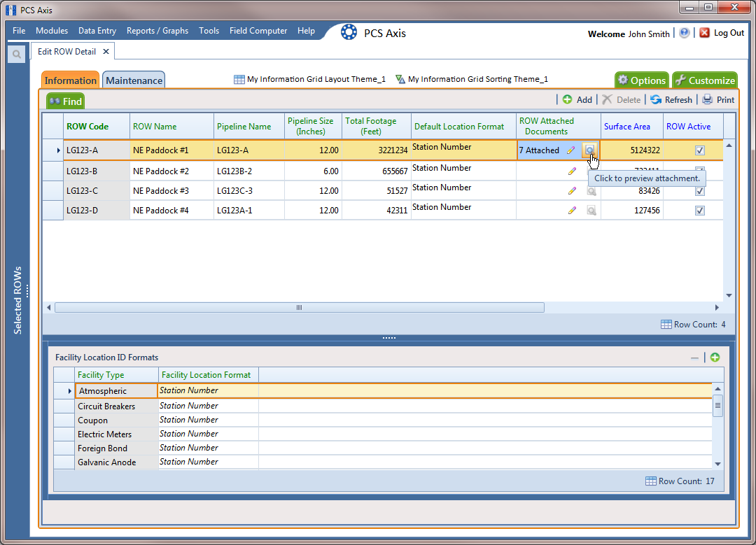
Task: Click the search magnifier in the left sidebar
Action: point(16,54)
